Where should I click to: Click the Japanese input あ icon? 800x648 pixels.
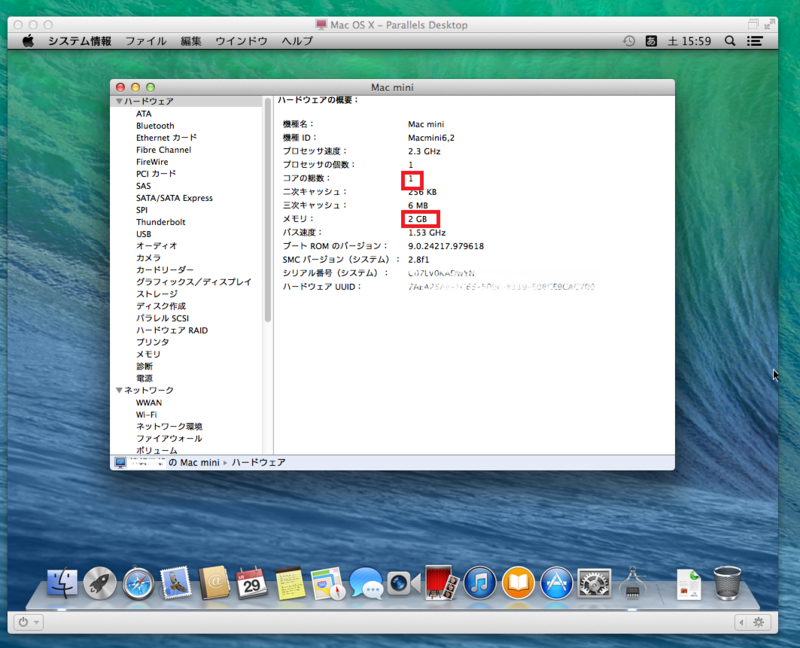click(x=651, y=41)
